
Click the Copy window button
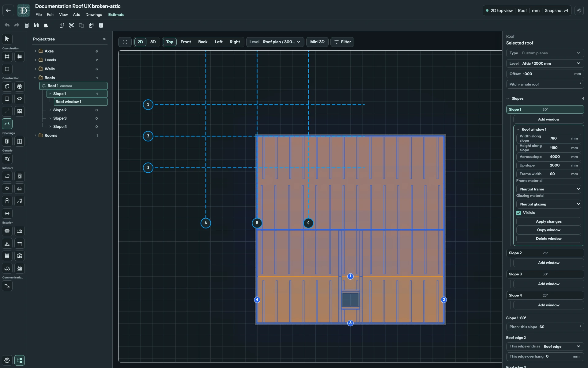pyautogui.click(x=548, y=230)
